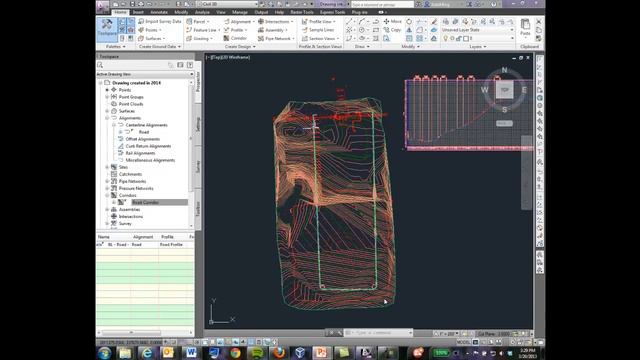Click the layer color swatch
The width and height of the screenshot is (640, 360).
[466, 38]
